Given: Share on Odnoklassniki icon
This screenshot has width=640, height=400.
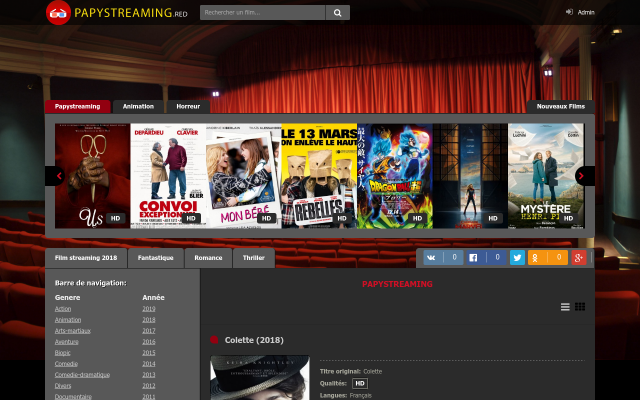Looking at the screenshot, I should point(535,258).
